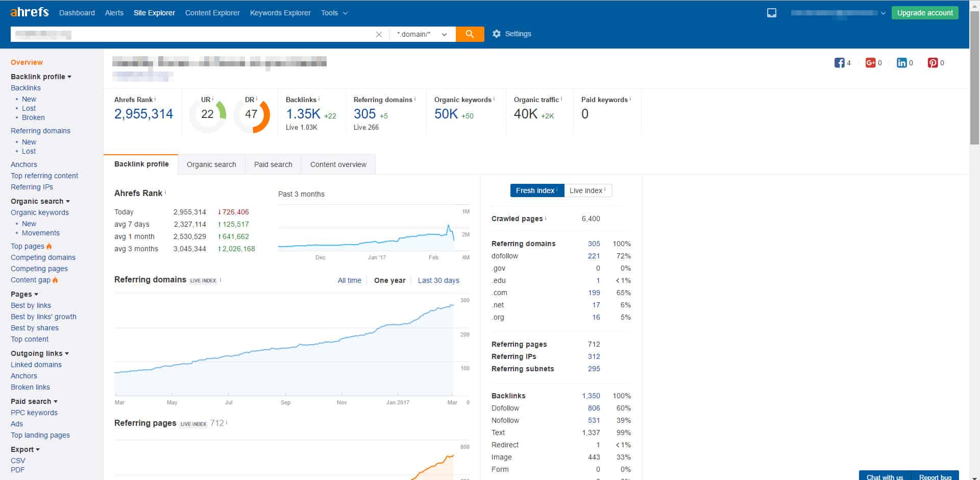The width and height of the screenshot is (980, 480).
Task: Click the info icon next to UR
Action: (x=213, y=99)
